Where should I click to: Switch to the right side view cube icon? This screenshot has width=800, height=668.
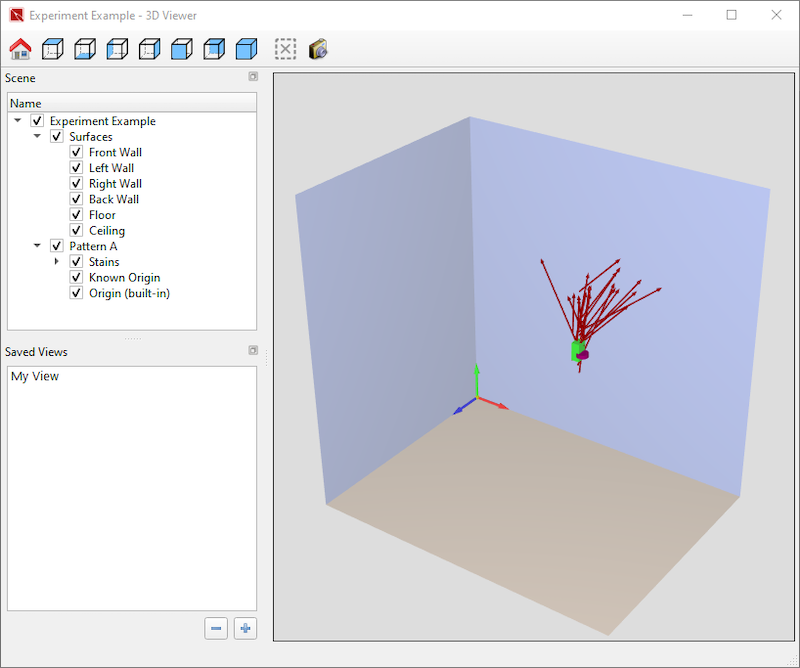coord(149,50)
